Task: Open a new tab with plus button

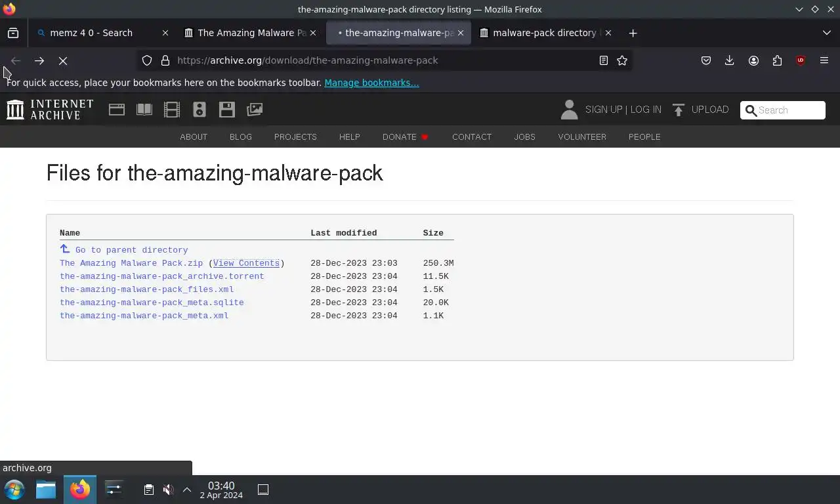Action: 633,33
